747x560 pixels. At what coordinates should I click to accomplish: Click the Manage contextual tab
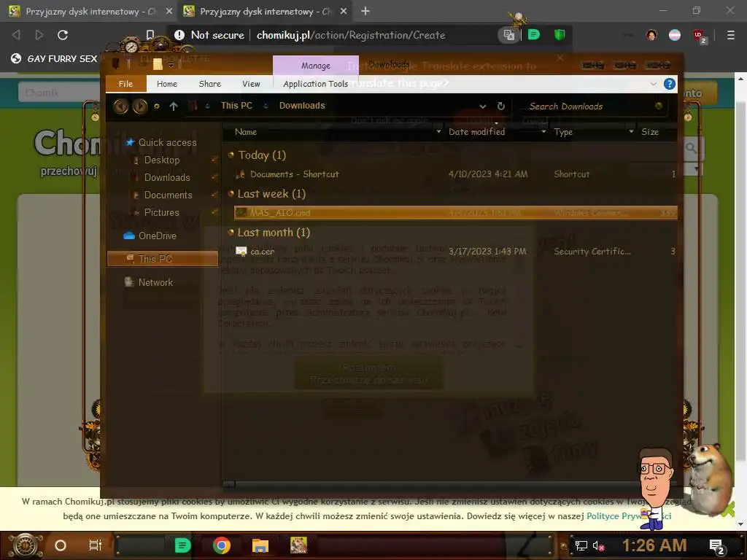pyautogui.click(x=315, y=66)
